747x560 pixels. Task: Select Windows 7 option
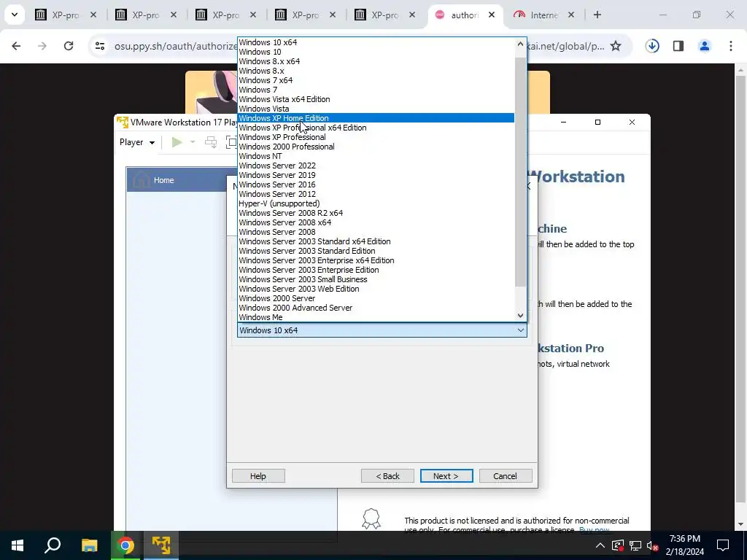[376, 90]
